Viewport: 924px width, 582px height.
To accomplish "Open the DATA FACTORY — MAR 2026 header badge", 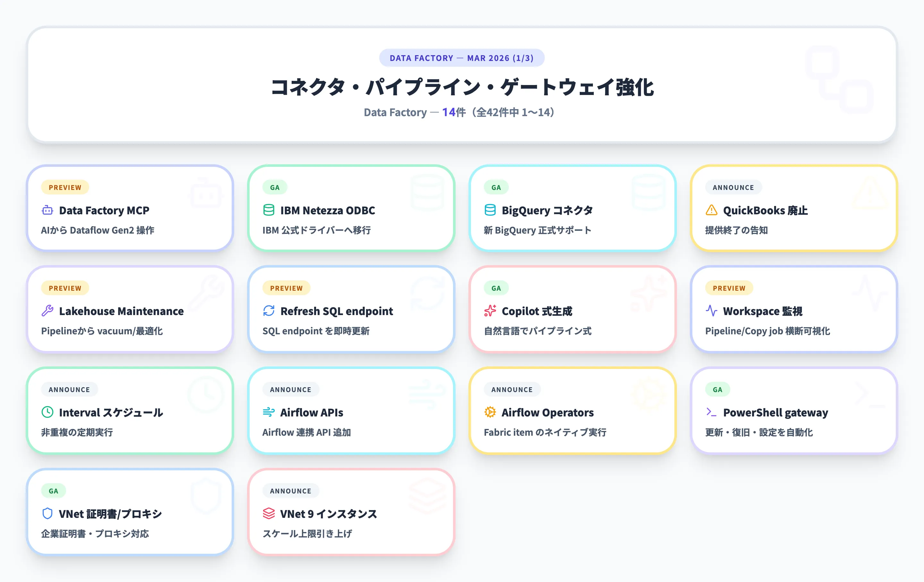I will [462, 58].
